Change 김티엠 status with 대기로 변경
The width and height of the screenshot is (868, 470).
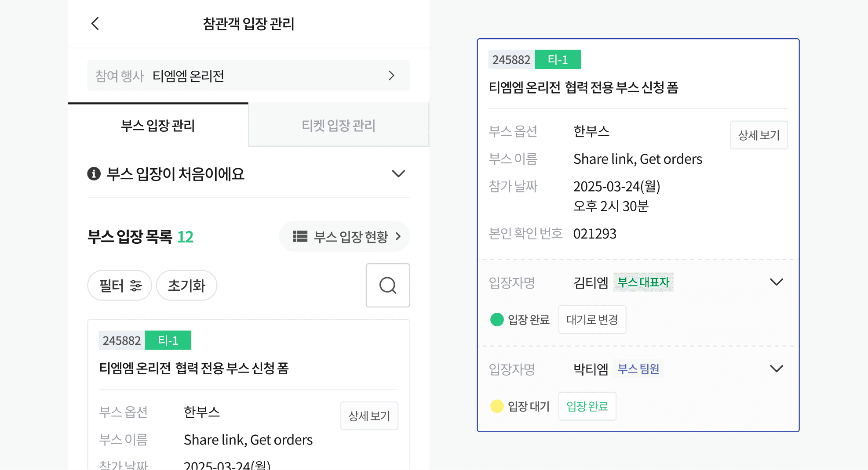592,319
